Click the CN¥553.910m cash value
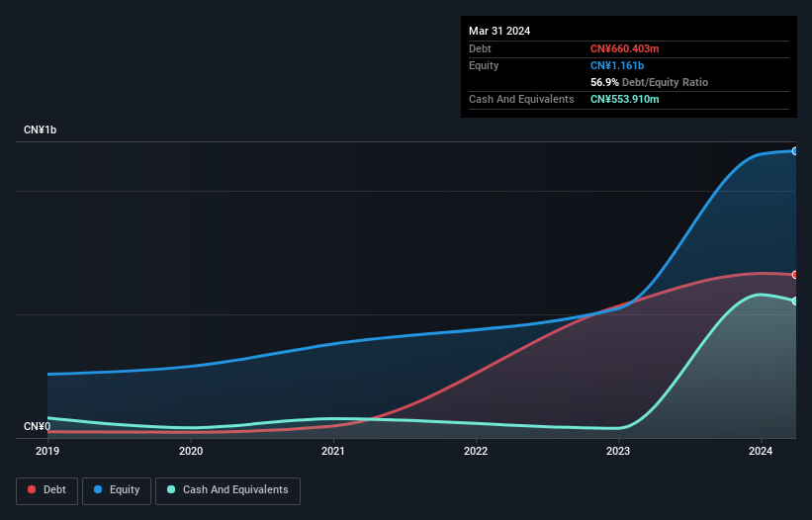The width and height of the screenshot is (812, 520). tap(624, 99)
